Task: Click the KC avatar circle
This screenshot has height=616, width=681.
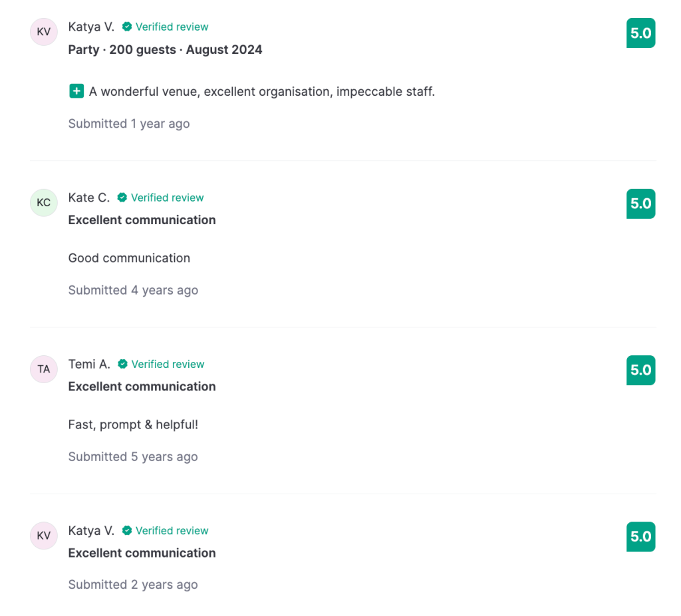Action: click(x=44, y=203)
